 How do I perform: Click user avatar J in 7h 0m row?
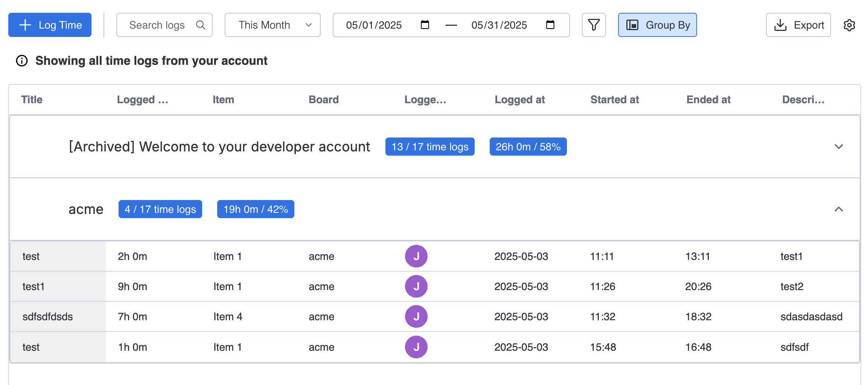pos(416,316)
